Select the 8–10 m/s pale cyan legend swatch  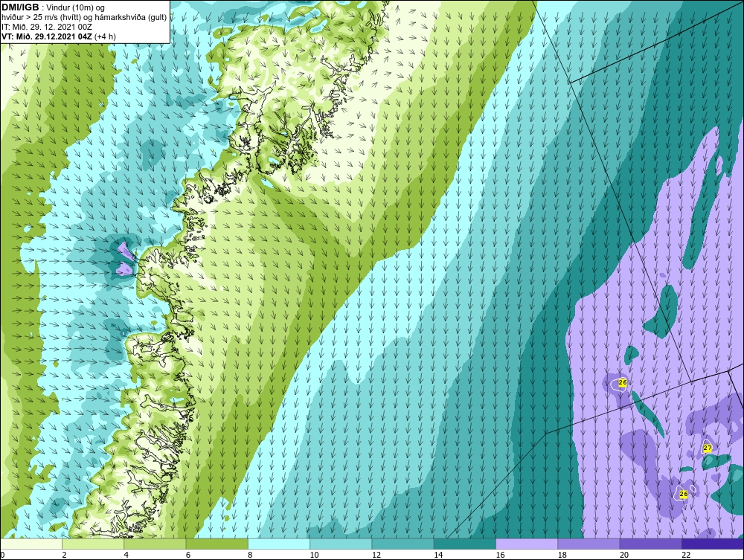pyautogui.click(x=279, y=544)
